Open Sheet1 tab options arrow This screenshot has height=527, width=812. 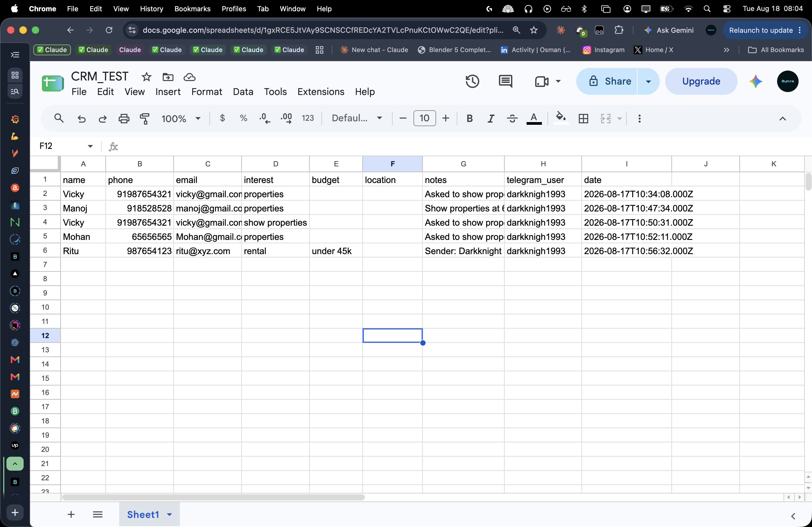(x=169, y=514)
